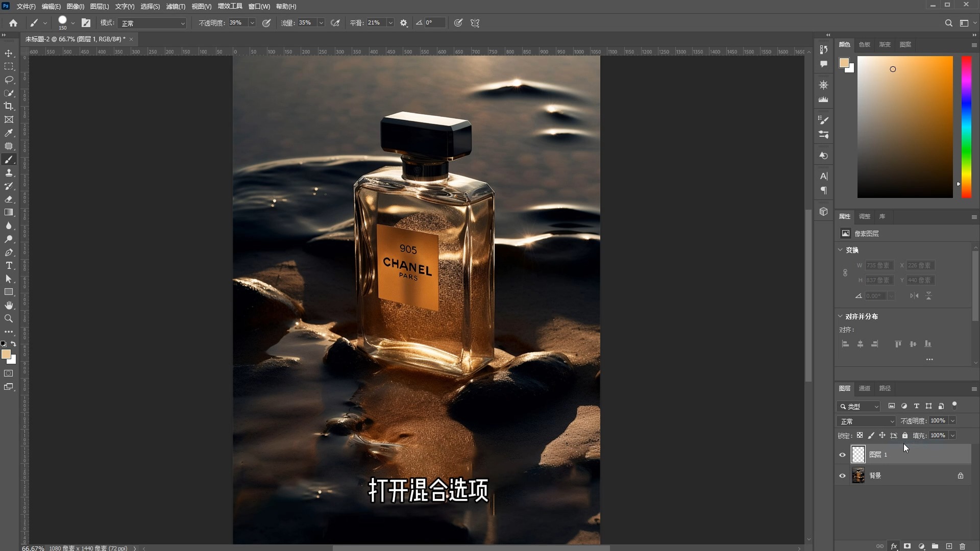Select the Pen tool
Viewport: 980px width, 551px height.
[9, 253]
